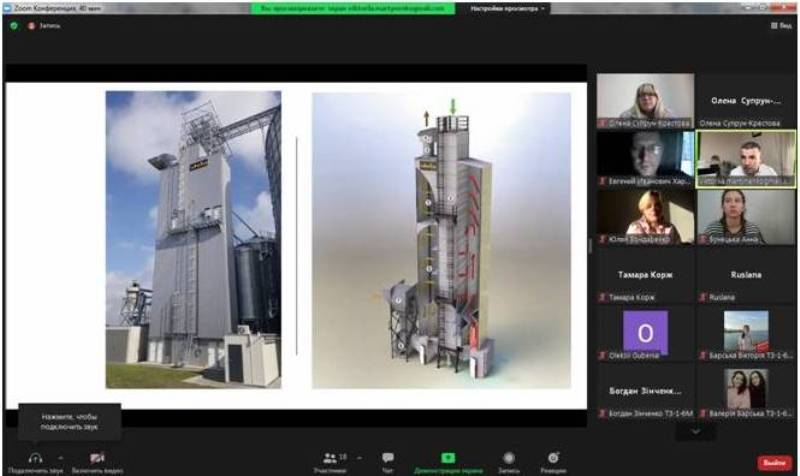The width and height of the screenshot is (800, 476).
Task: Select the highlighted active speaker video tile
Action: (x=745, y=158)
